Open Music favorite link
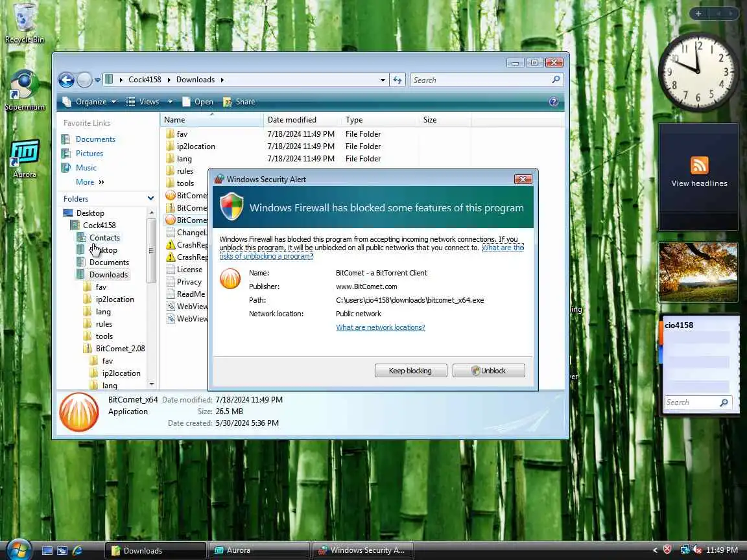Image resolution: width=747 pixels, height=560 pixels. point(86,168)
